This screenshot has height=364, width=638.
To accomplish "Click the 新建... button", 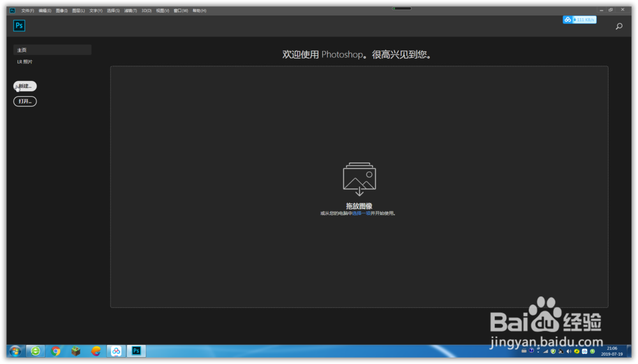I will click(25, 86).
